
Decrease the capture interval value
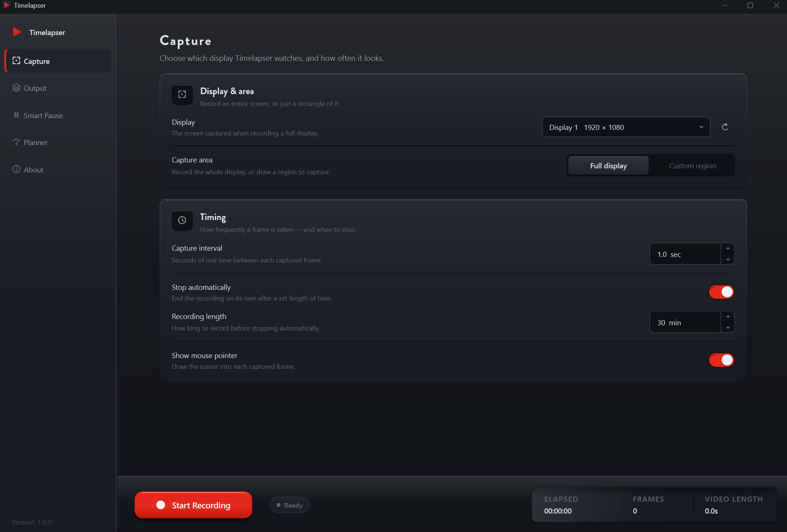(728, 259)
